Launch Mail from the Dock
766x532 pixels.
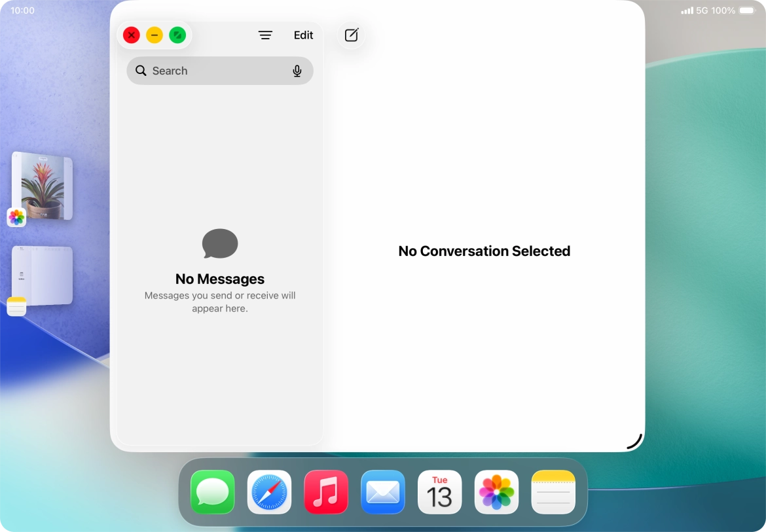(382, 492)
